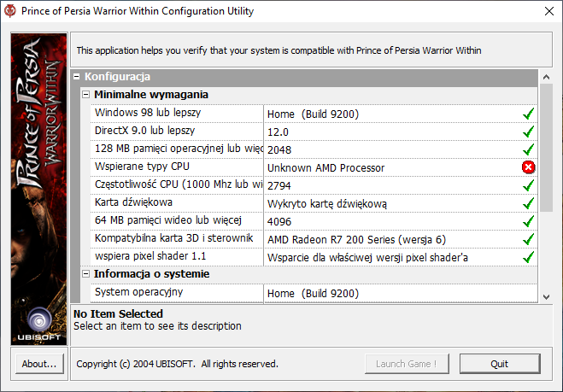This screenshot has width=563, height=392.
Task: Close the configuration window
Action: pyautogui.click(x=549, y=11)
